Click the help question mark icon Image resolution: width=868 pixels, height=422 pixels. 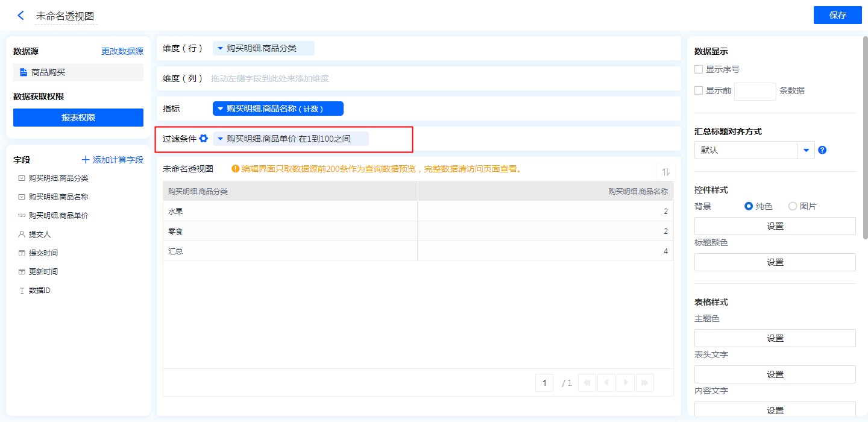click(x=822, y=150)
